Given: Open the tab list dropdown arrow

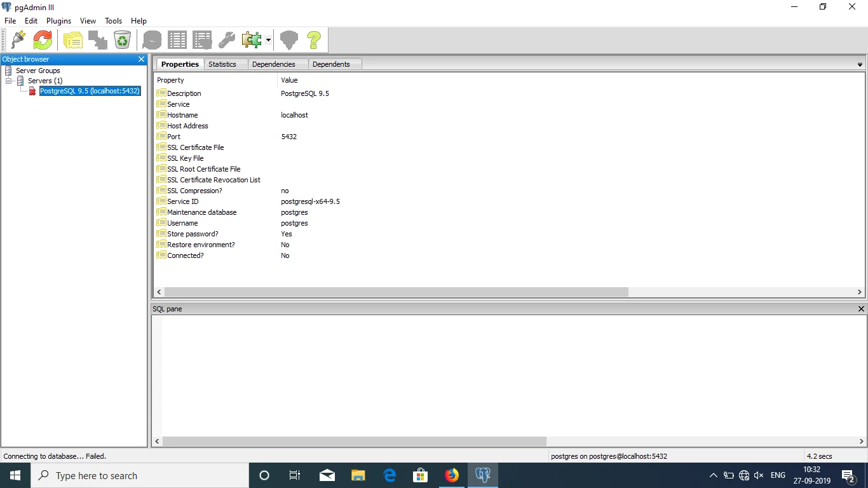Looking at the screenshot, I should [x=860, y=65].
